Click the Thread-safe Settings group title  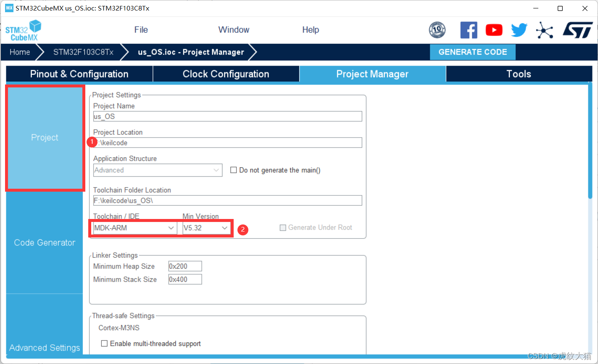tap(124, 316)
